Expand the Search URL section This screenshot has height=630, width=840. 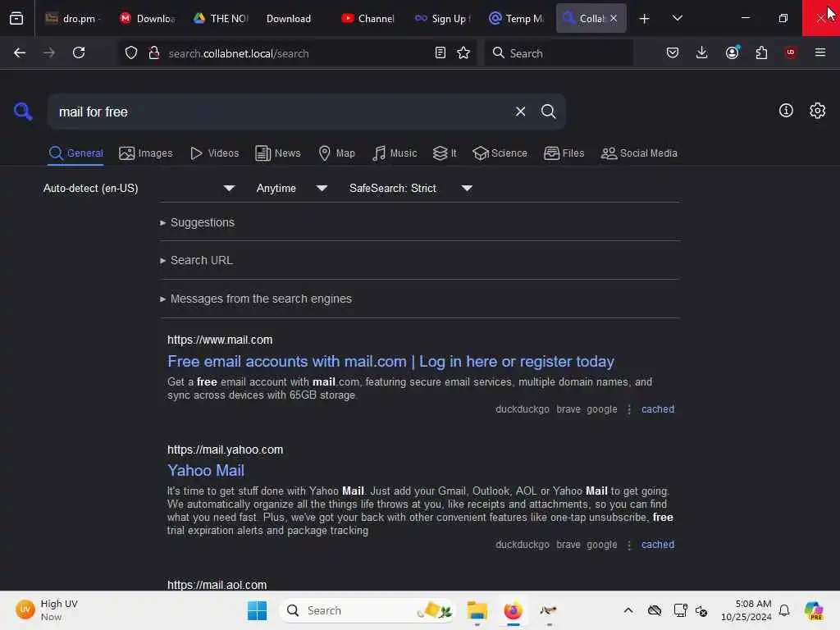pyautogui.click(x=196, y=260)
